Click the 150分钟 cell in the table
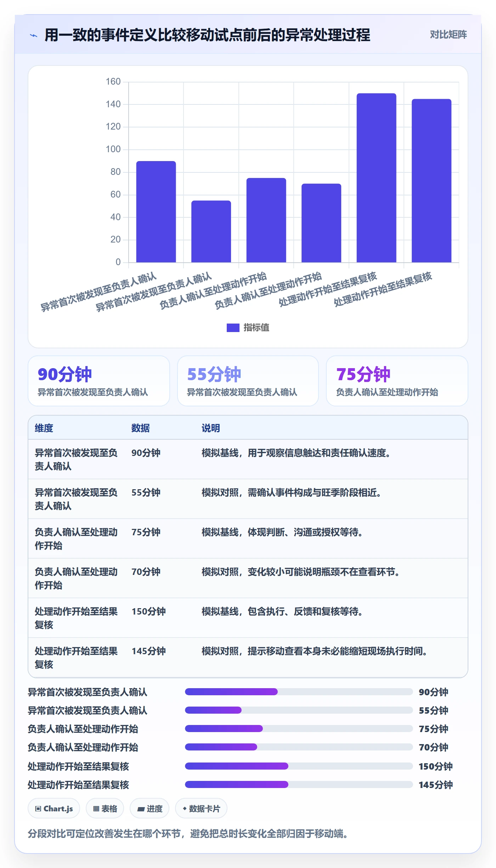The image size is (496, 868). point(149,611)
